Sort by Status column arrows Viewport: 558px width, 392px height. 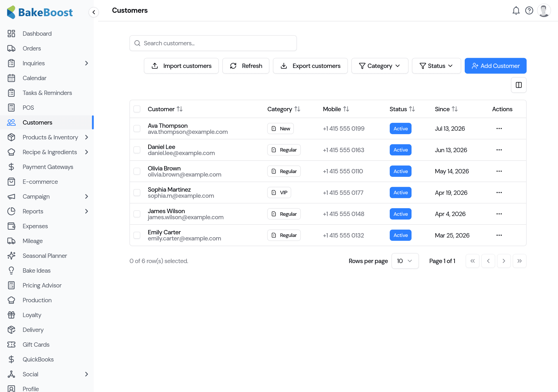(x=412, y=109)
